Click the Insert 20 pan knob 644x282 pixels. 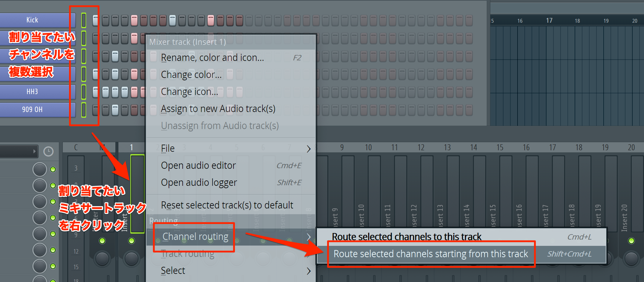click(631, 259)
